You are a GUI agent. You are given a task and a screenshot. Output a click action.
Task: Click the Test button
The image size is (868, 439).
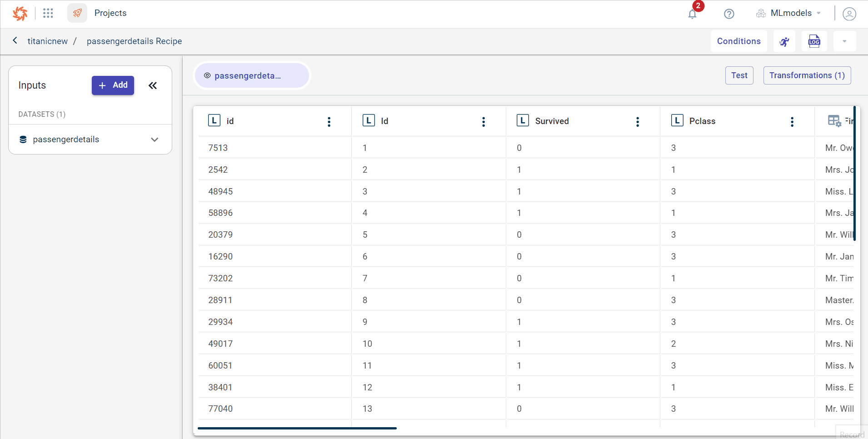click(739, 75)
